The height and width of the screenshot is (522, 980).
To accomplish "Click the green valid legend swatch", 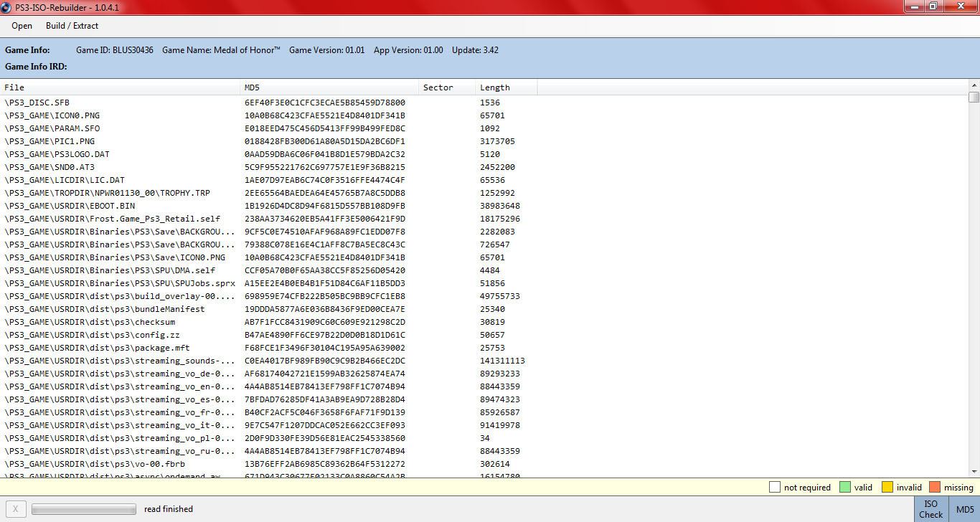I will pos(845,488).
